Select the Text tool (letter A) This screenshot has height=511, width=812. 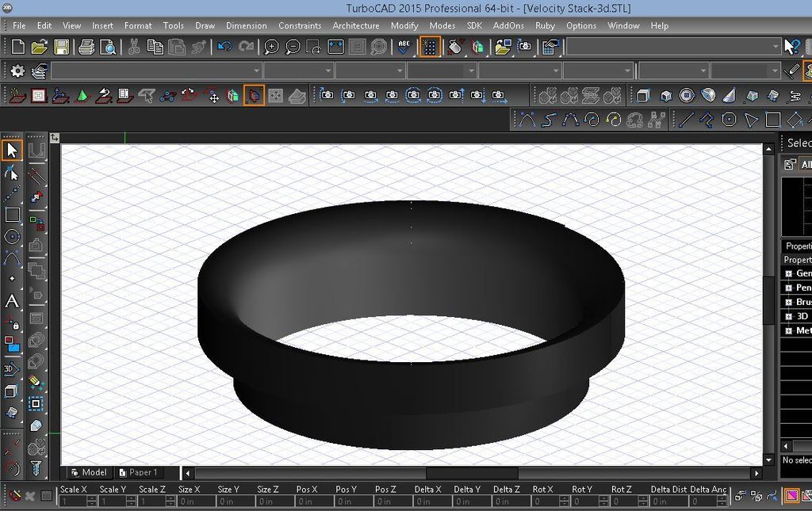[12, 301]
